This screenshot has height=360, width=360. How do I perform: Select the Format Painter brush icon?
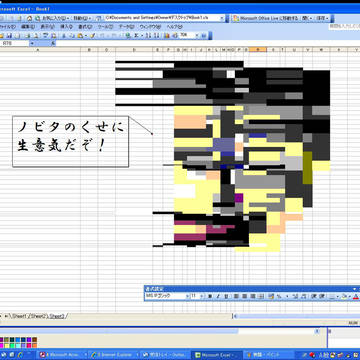pyautogui.click(x=92, y=35)
